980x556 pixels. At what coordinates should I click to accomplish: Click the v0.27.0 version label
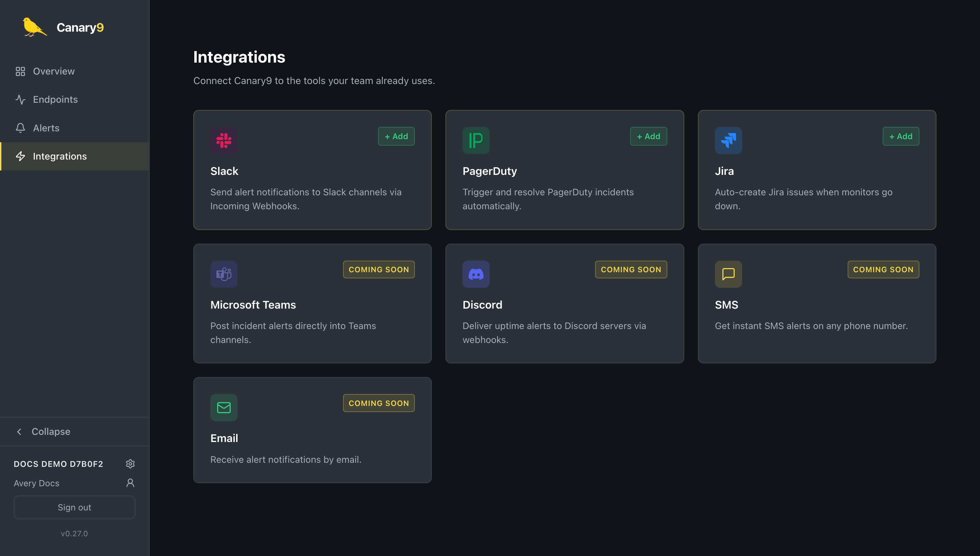pos(75,534)
